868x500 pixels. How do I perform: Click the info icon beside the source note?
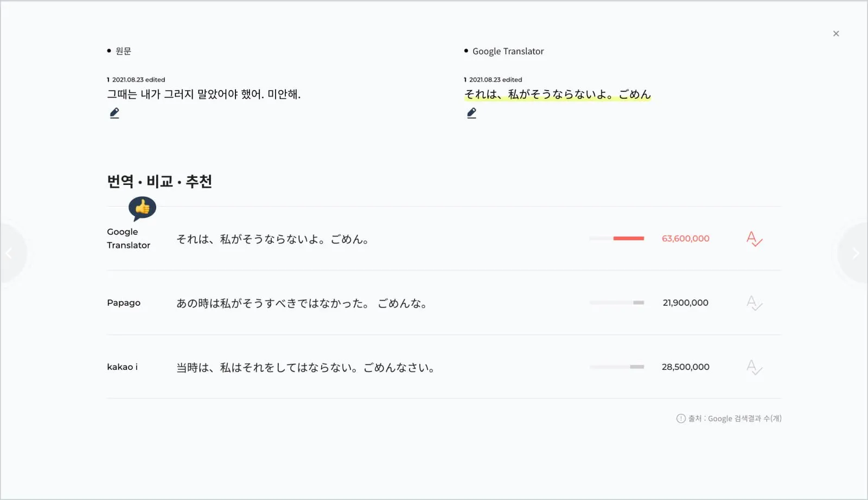point(681,419)
